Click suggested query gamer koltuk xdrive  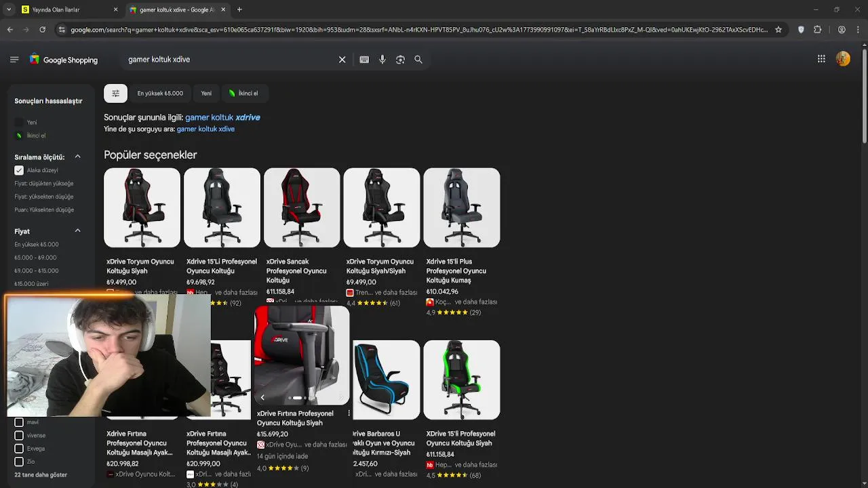(x=222, y=117)
